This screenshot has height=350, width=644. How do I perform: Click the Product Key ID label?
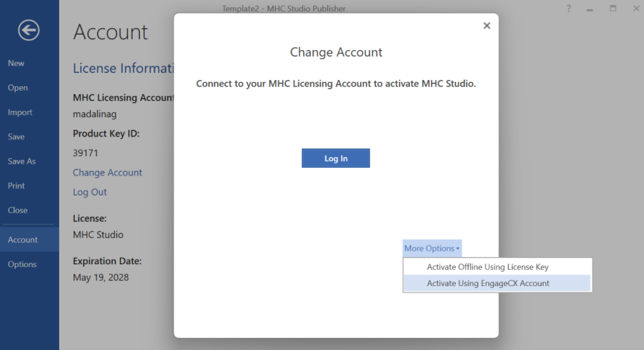[x=106, y=134]
